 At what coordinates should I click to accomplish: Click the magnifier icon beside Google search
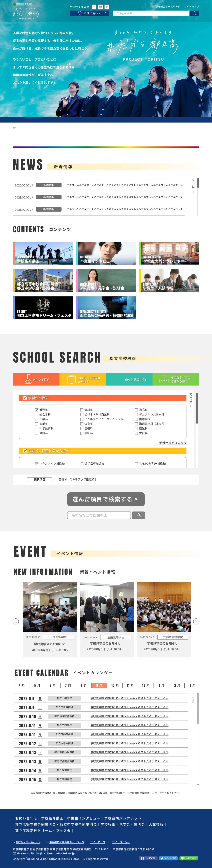pos(194,14)
